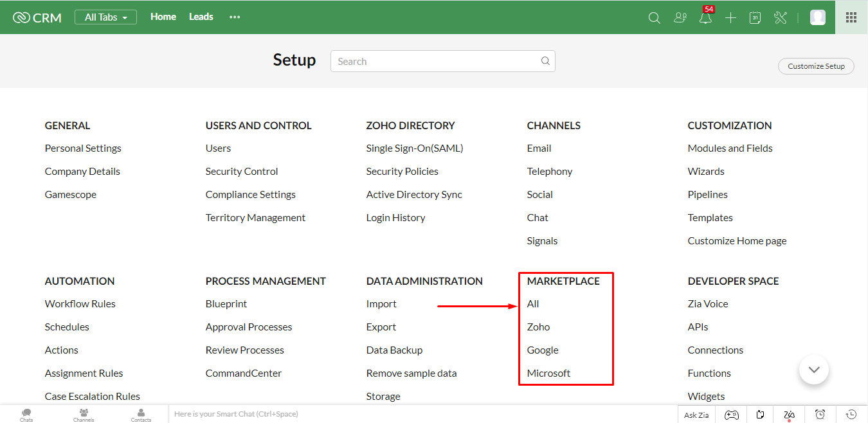Open Chats in the bottom bar

click(x=26, y=415)
